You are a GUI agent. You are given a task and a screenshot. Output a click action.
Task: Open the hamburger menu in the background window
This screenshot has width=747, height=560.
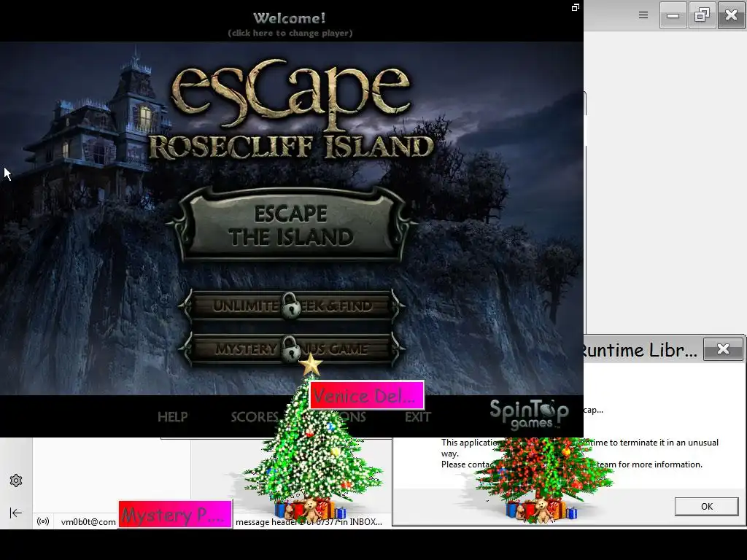coord(643,15)
